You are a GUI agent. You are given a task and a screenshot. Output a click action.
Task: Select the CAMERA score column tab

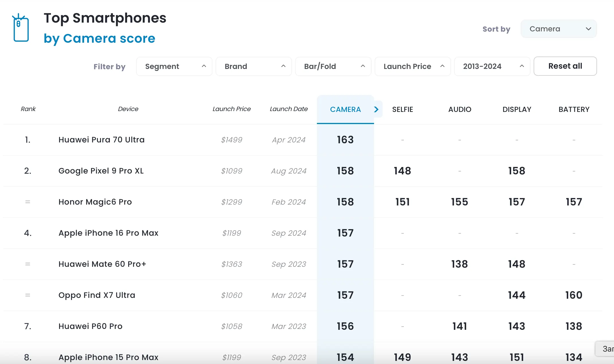tap(345, 109)
